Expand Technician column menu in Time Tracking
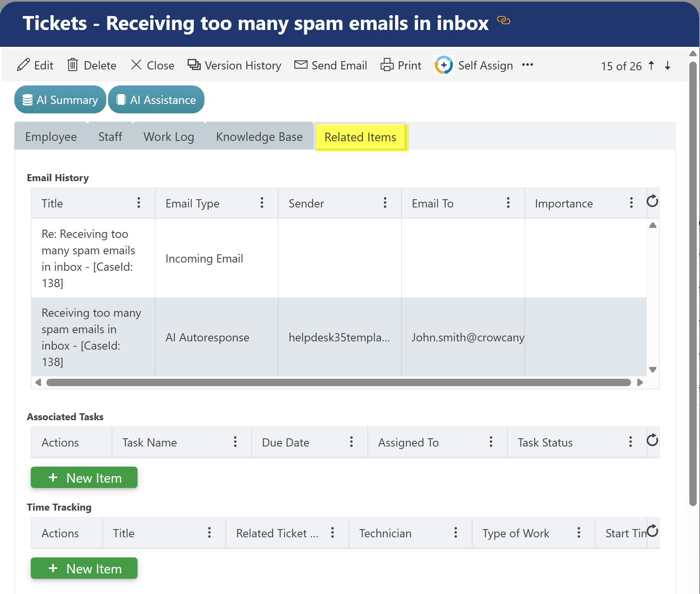The height and width of the screenshot is (594, 700). coord(456,533)
